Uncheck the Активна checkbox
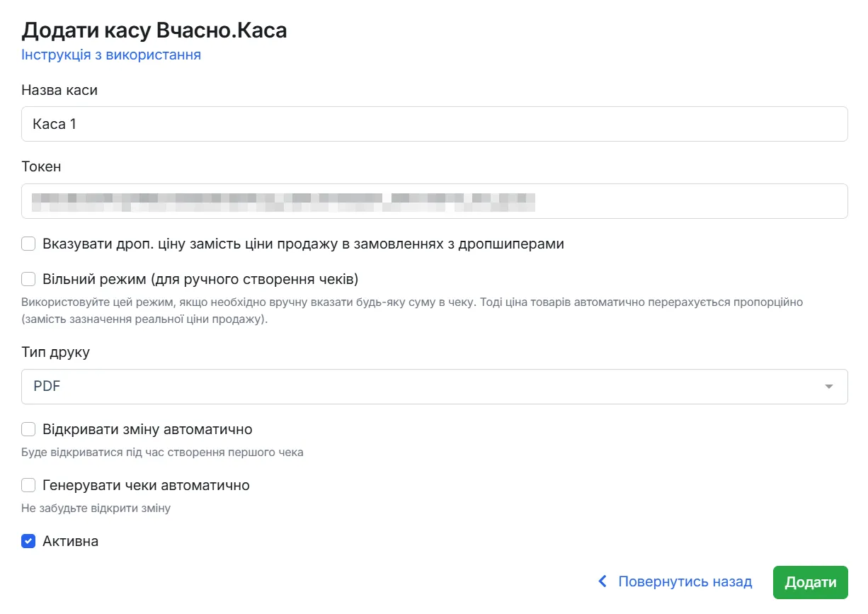Image resolution: width=868 pixels, height=614 pixels. click(28, 541)
